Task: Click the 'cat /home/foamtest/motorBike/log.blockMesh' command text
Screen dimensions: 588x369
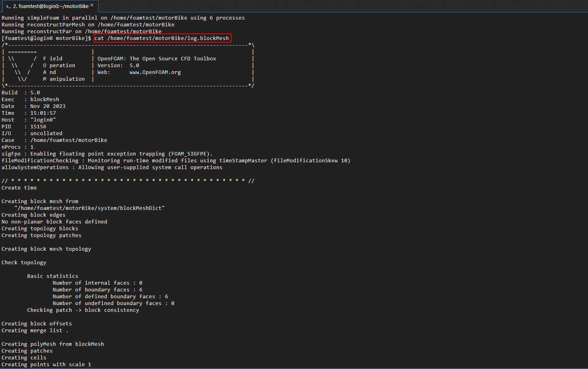Action: point(162,38)
